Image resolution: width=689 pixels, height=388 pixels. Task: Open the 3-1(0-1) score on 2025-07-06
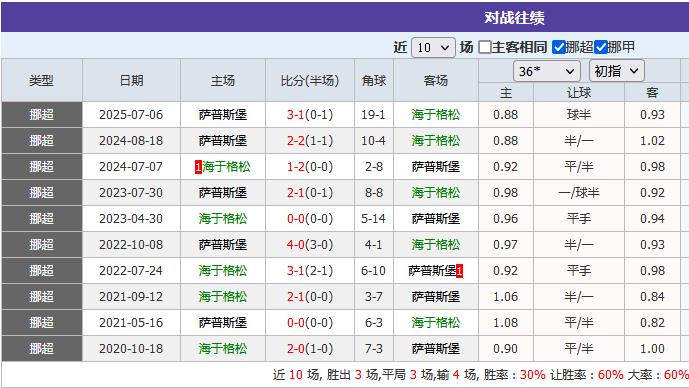pyautogui.click(x=310, y=115)
